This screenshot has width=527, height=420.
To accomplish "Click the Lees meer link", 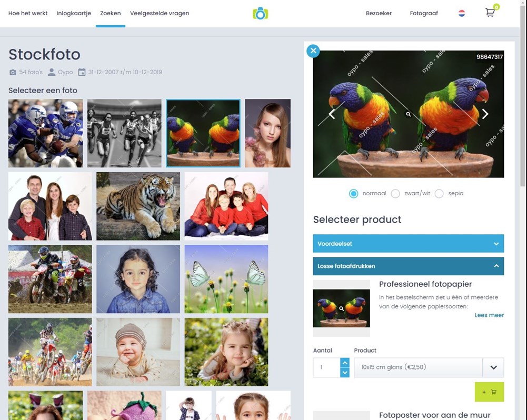I will pyautogui.click(x=489, y=315).
